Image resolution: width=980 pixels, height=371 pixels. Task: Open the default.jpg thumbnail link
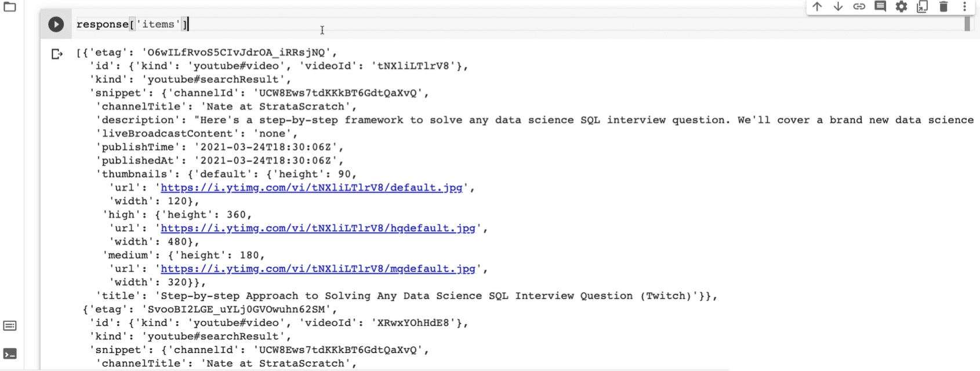point(311,188)
